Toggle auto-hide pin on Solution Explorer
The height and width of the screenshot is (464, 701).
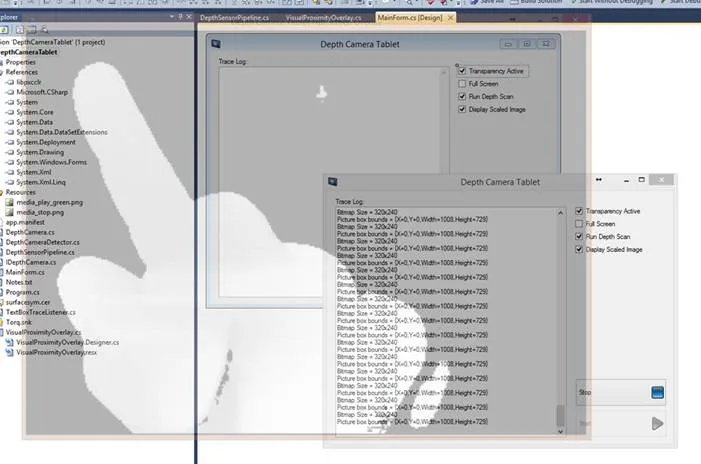pos(180,17)
